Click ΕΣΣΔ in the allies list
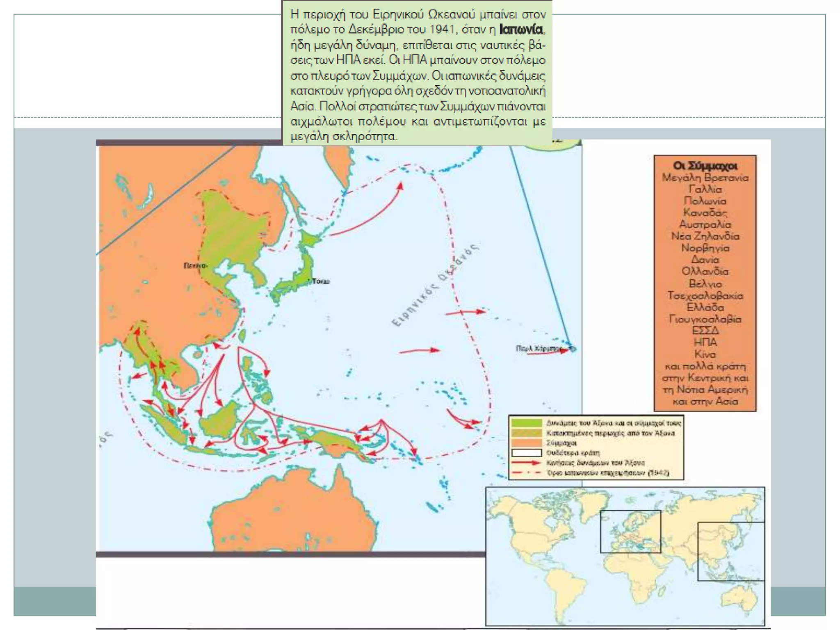The width and height of the screenshot is (840, 630). [x=705, y=331]
